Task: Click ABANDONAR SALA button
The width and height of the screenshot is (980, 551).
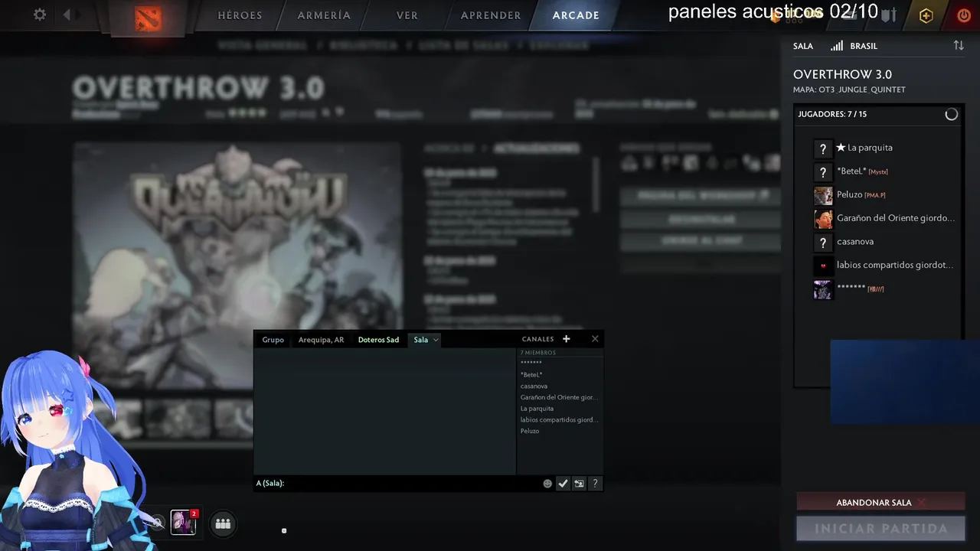Action: (x=880, y=502)
